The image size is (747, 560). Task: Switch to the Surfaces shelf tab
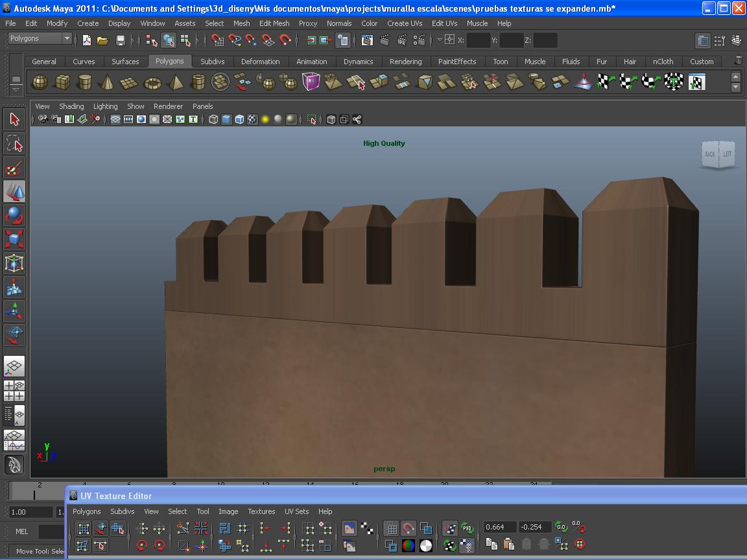[x=125, y=62]
